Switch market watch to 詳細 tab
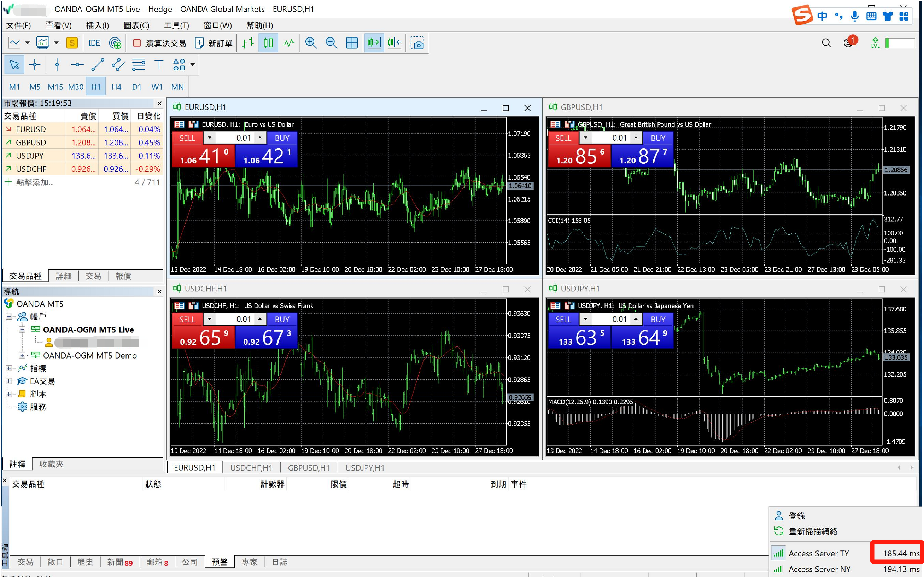Screen dimensions: 924x577 coord(63,276)
